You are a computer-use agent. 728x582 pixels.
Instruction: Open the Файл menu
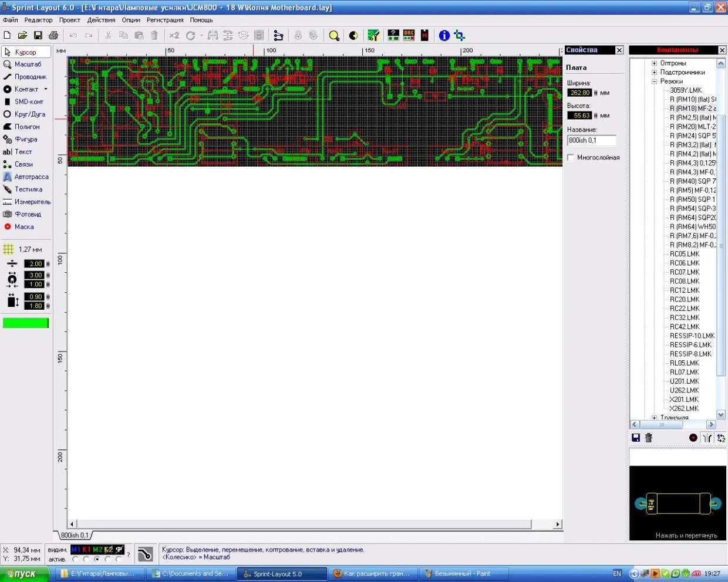click(11, 20)
